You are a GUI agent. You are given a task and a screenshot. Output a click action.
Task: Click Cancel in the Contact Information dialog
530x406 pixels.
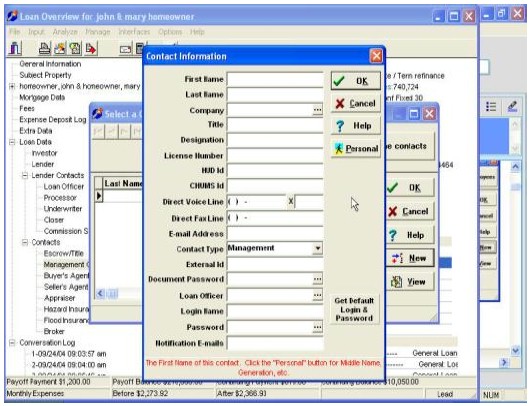coord(356,103)
